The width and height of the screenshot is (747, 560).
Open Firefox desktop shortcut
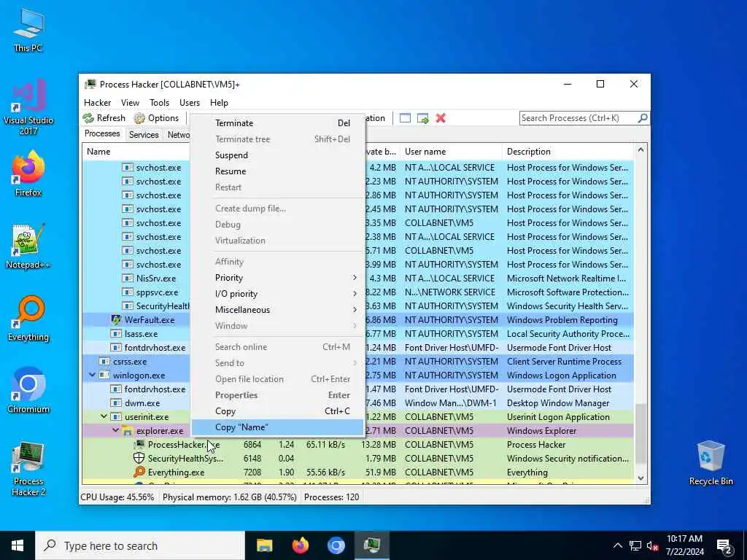coord(28,174)
